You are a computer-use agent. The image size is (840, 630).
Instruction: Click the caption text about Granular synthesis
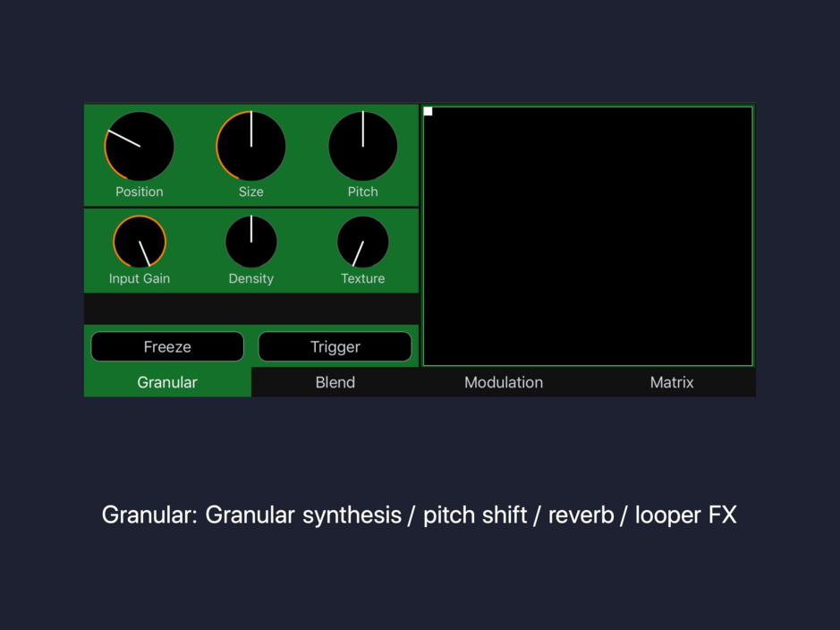click(x=419, y=515)
